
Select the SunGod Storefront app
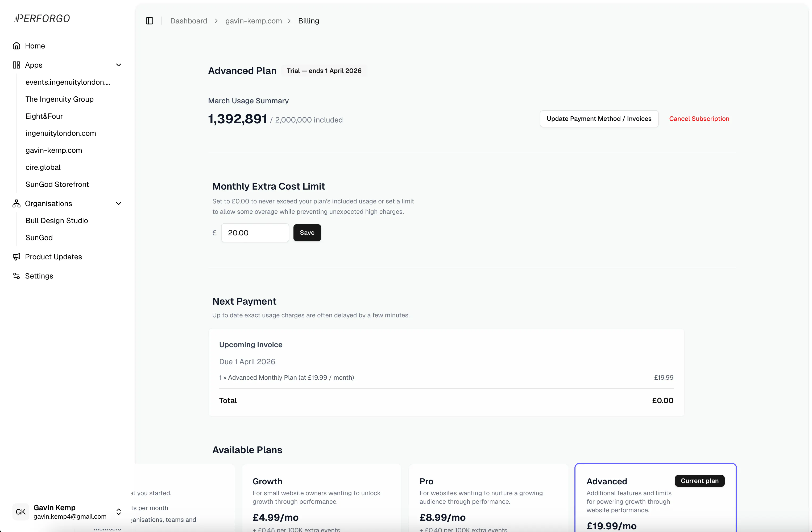57,185
